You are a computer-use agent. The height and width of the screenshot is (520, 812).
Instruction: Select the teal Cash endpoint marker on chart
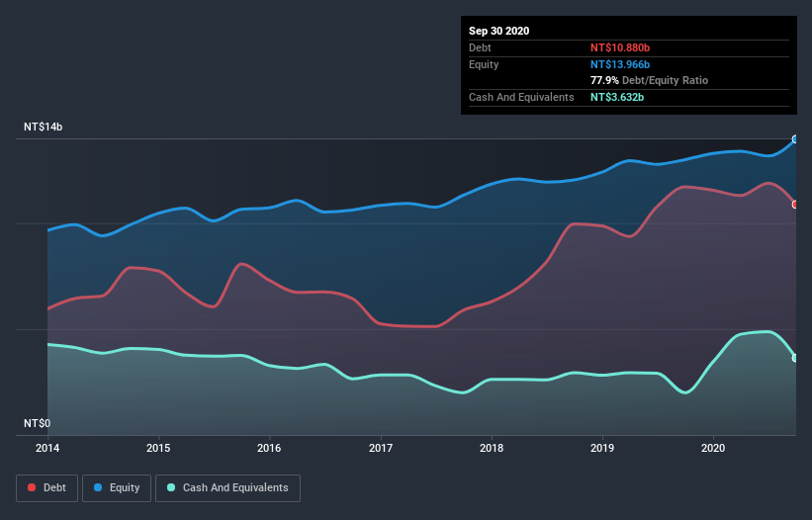[795, 358]
